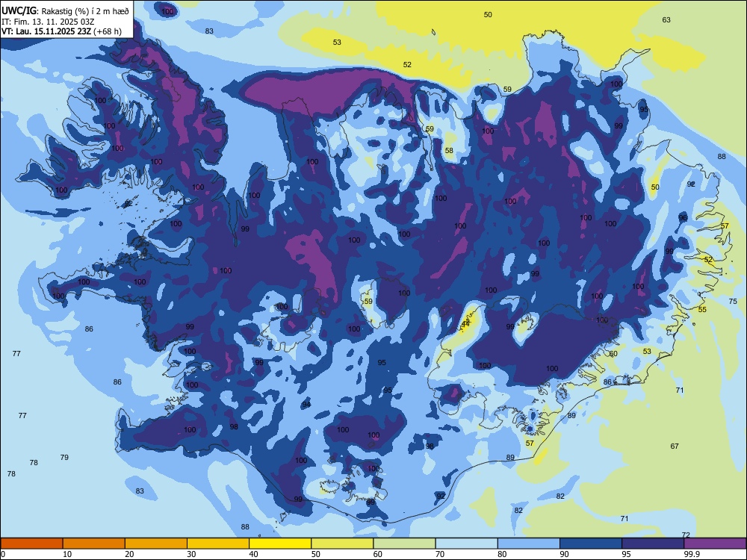The width and height of the screenshot is (747, 560).
Task: Click the "VT: Lau. 15.11.2025 23Z (+68 h)" line
Action: 61,31
